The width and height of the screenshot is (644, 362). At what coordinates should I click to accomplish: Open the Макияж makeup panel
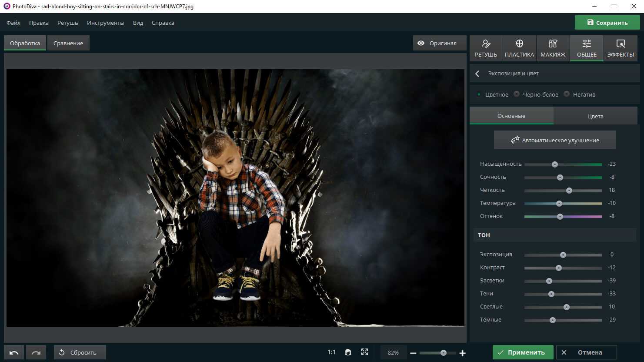(553, 48)
